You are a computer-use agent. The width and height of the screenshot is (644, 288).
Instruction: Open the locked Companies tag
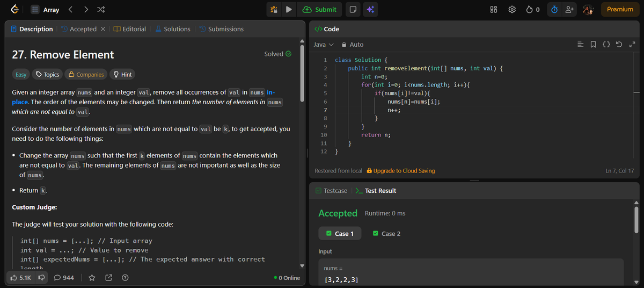[x=86, y=75]
